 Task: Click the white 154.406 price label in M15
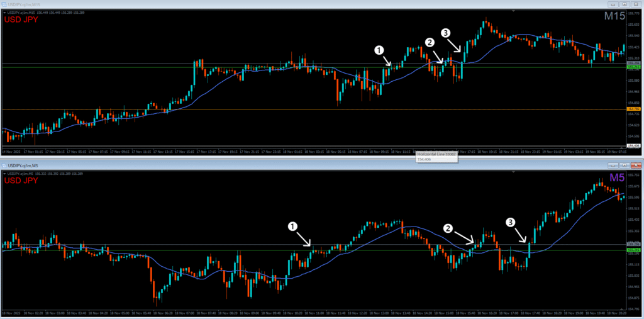tap(634, 145)
